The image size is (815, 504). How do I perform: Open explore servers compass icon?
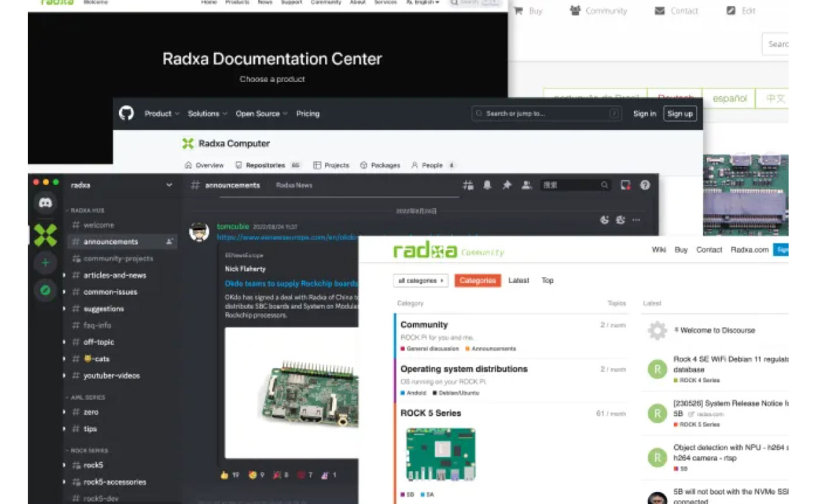coord(45,290)
